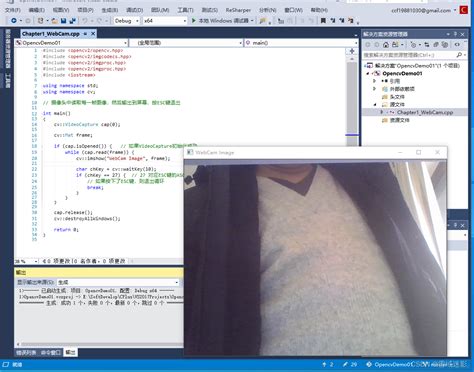Click the gmail account name link

pyautogui.click(x=421, y=11)
